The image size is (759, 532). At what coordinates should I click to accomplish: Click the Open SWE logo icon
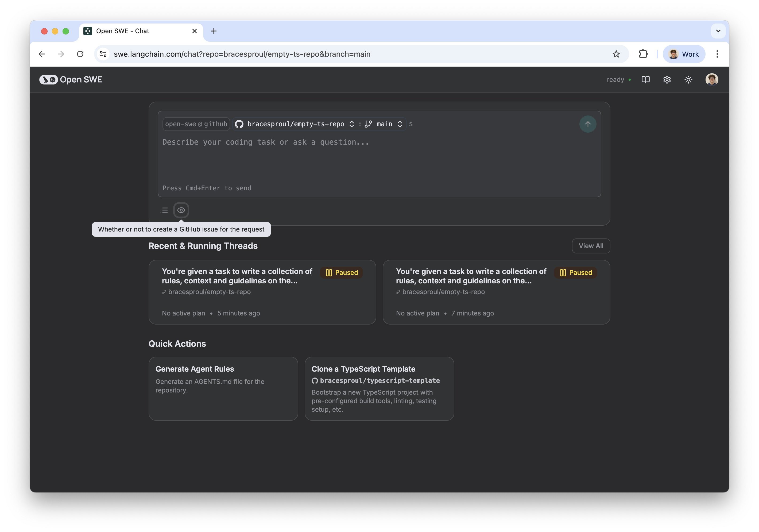tap(49, 79)
